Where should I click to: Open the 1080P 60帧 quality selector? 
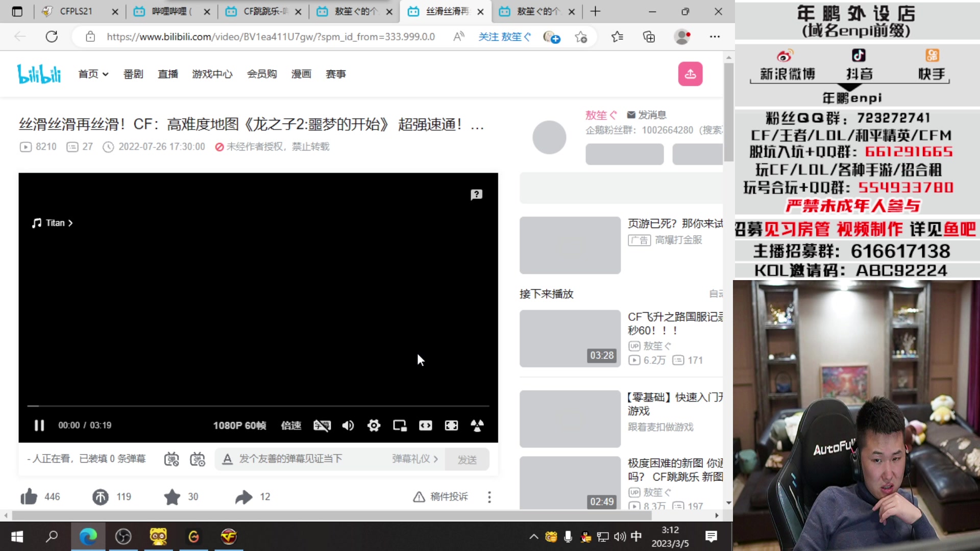pyautogui.click(x=239, y=425)
